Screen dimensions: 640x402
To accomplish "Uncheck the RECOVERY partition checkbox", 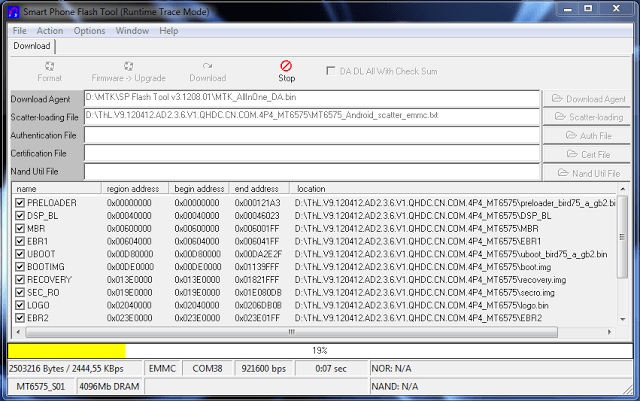I will pos(20,280).
